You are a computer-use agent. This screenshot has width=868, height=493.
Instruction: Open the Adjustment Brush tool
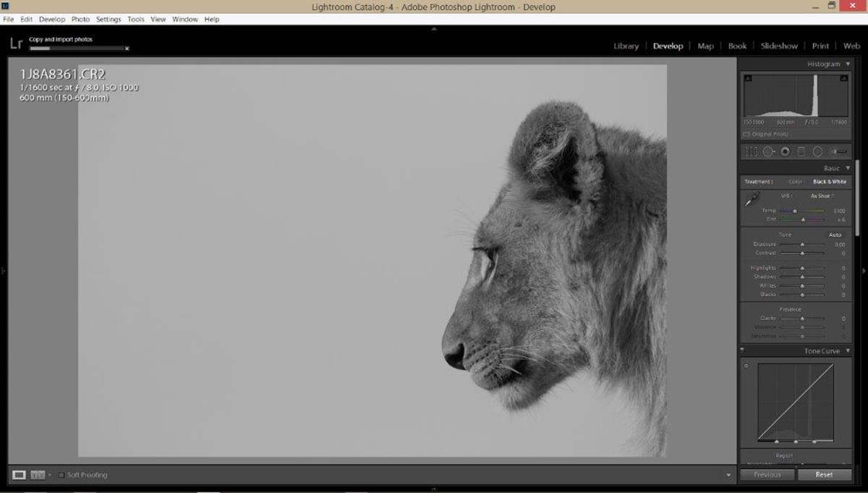[839, 152]
